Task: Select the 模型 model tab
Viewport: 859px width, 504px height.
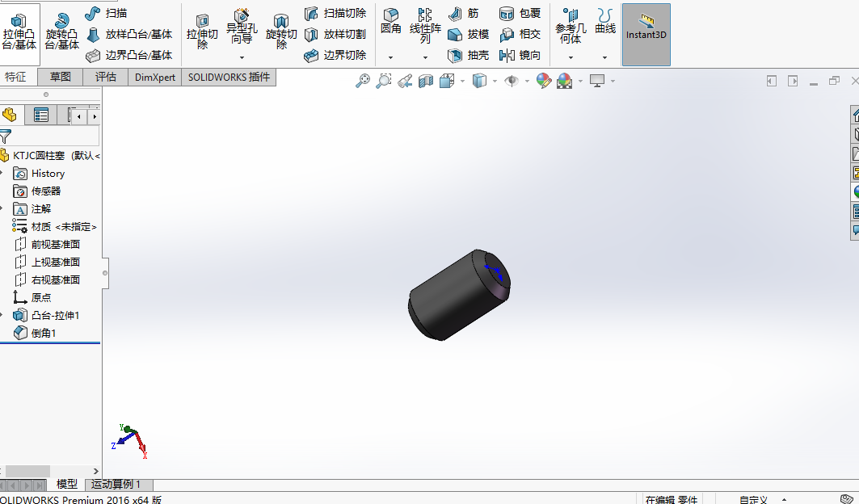Action: pos(67,485)
